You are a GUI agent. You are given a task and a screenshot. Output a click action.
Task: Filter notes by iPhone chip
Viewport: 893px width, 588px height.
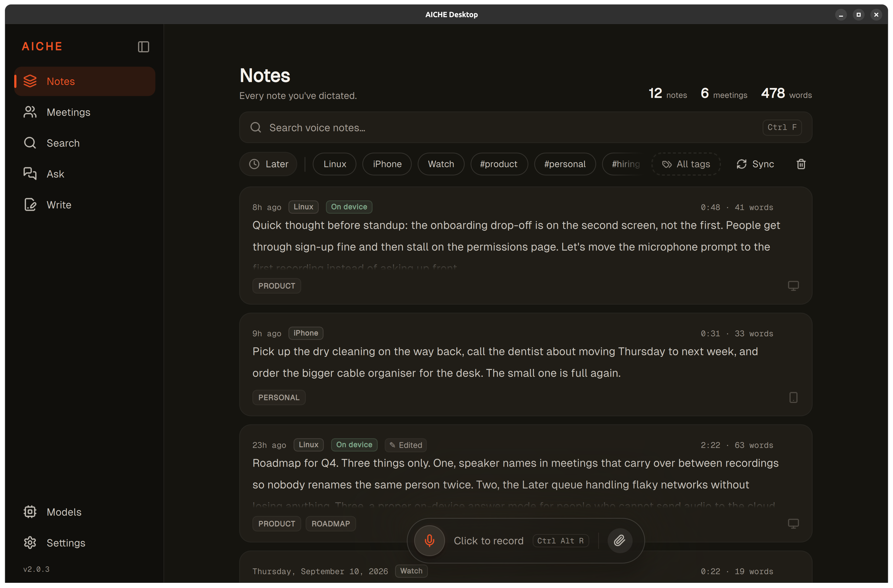(x=387, y=164)
